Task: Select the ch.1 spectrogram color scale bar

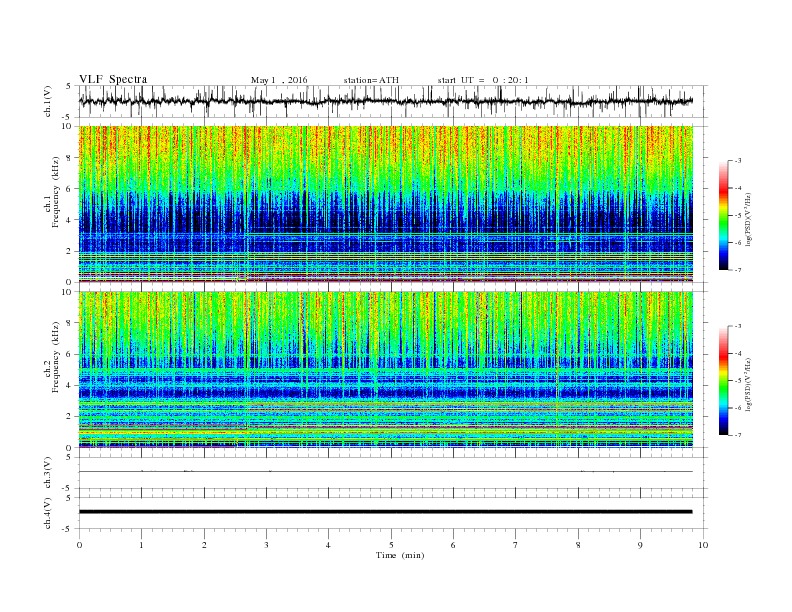Action: (723, 215)
